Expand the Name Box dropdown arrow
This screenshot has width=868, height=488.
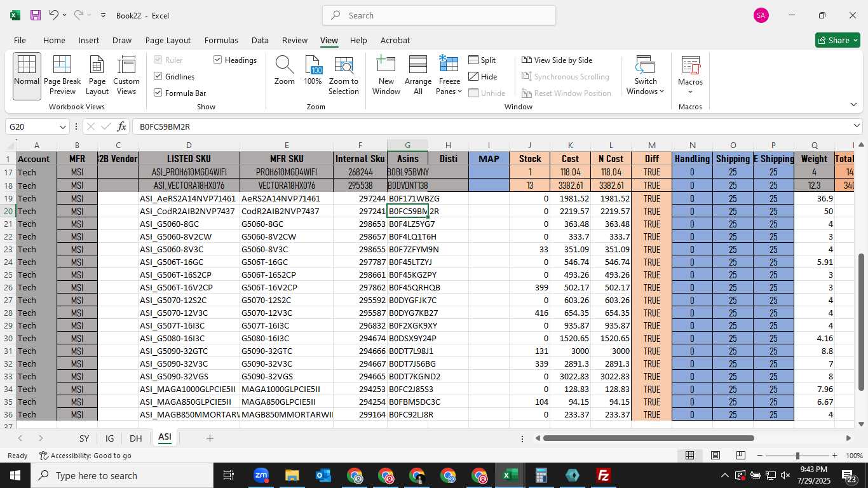62,126
